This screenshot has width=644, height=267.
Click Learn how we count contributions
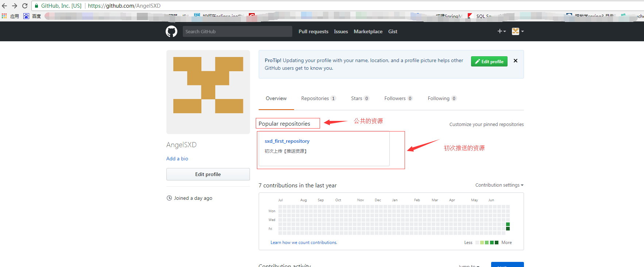tap(304, 243)
